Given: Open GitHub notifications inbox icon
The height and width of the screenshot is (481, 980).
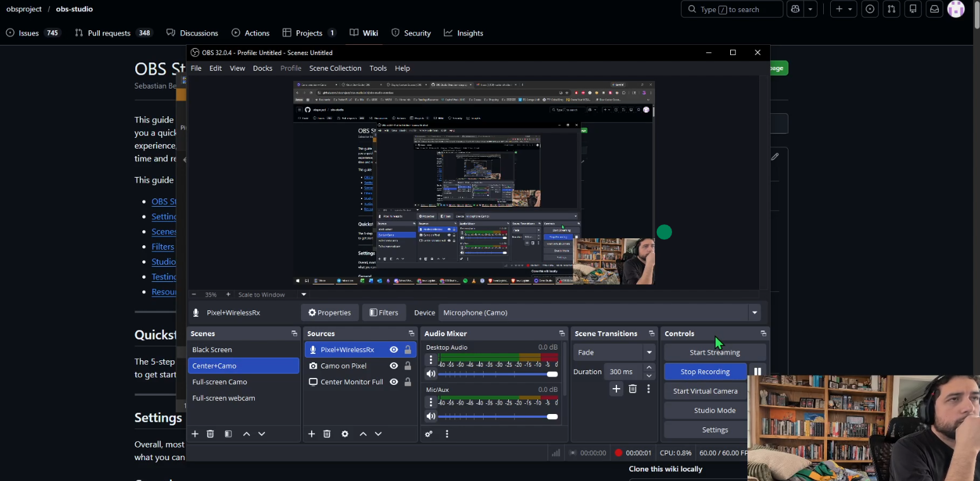Looking at the screenshot, I should point(934,9).
